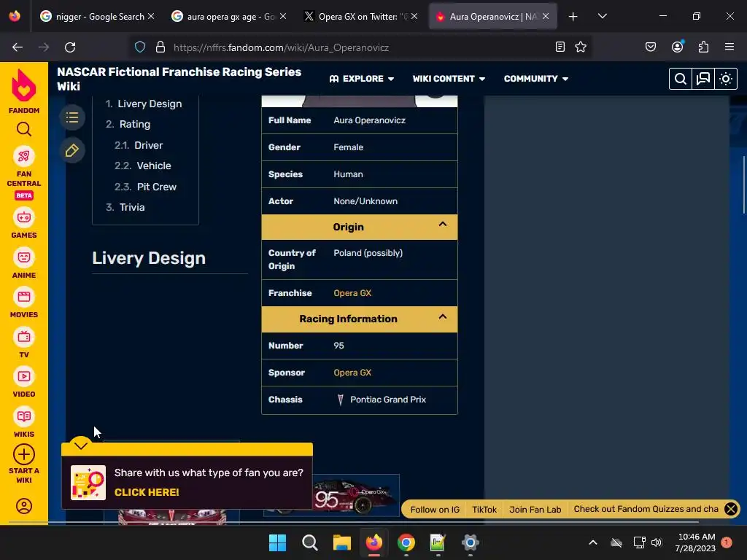Toggle light/dark theme sun icon
The height and width of the screenshot is (560, 747).
726,79
